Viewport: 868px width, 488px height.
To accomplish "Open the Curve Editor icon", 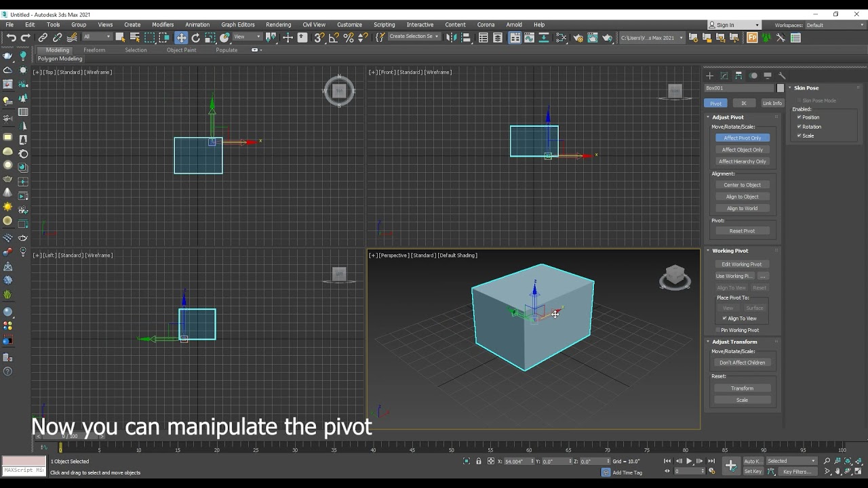I will pyautogui.click(x=529, y=38).
